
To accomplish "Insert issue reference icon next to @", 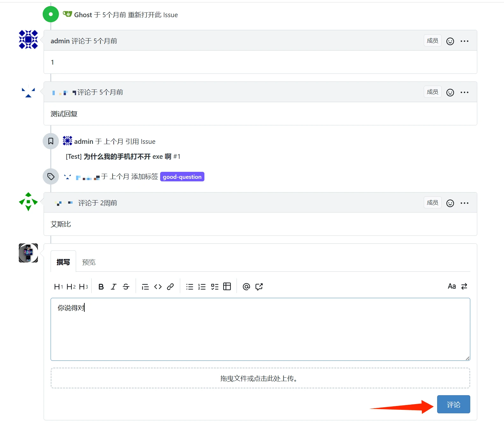I will click(x=259, y=287).
